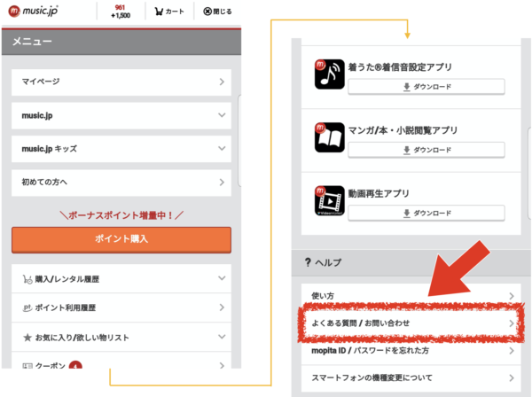The image size is (532, 397).
Task: Close the menu with 閉じる
Action: (217, 12)
